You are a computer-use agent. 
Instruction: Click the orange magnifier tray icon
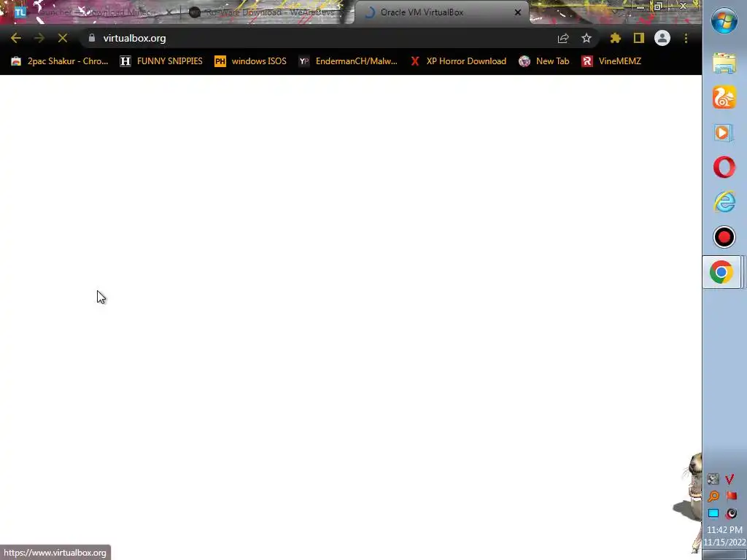pos(713,496)
